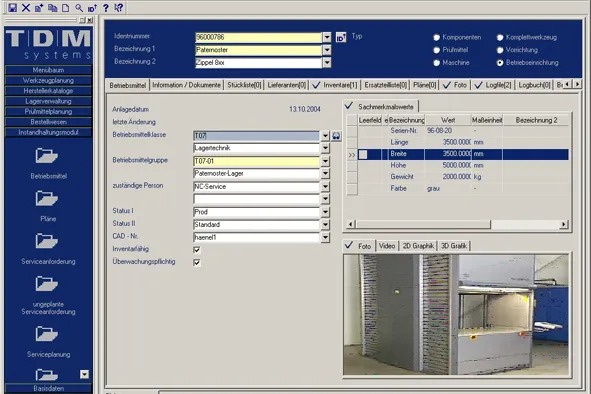Select the Komplettwerkzeug radio button
This screenshot has height=394, width=591.
pos(500,37)
